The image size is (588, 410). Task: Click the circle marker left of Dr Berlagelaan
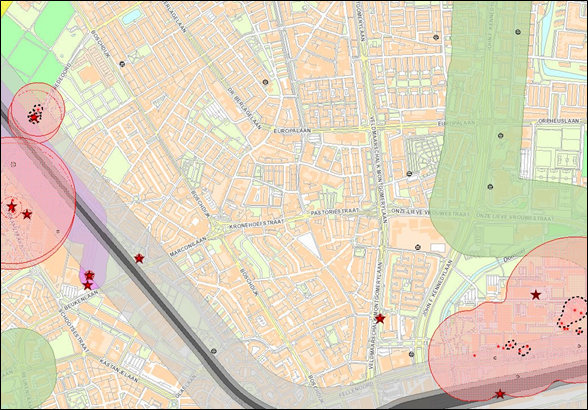coord(265,82)
